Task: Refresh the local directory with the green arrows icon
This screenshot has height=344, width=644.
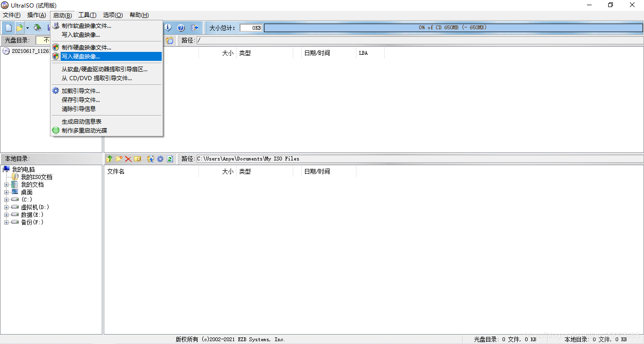Action: (x=170, y=159)
